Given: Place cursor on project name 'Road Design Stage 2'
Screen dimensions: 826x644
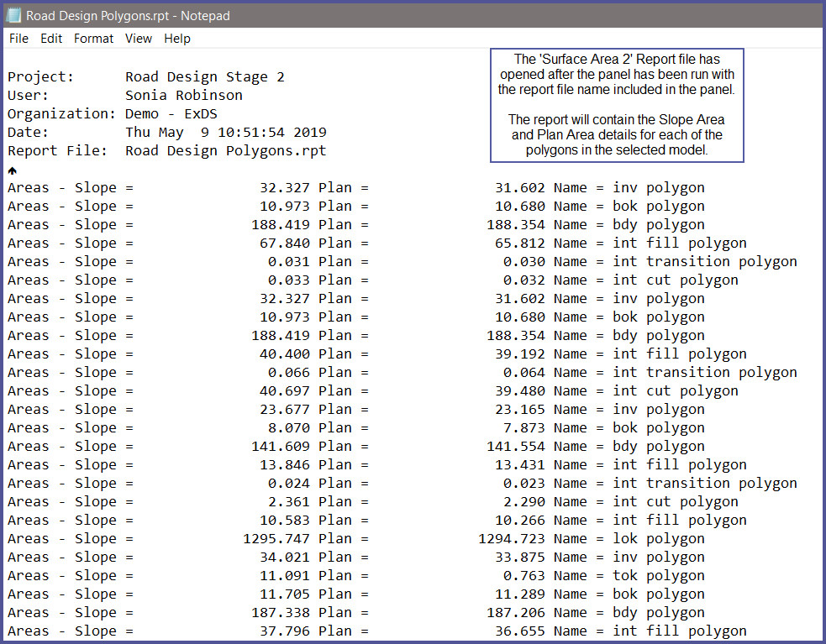Looking at the screenshot, I should pyautogui.click(x=204, y=77).
